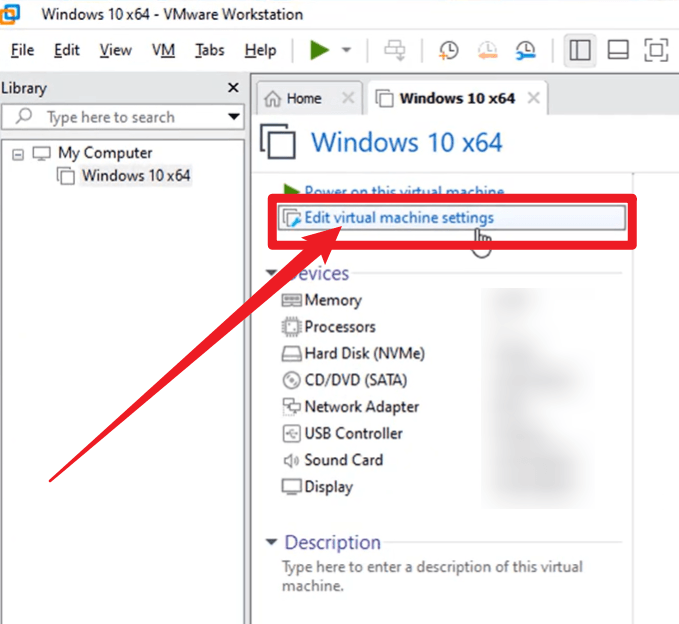Click Power on this virtual machine link

pyautogui.click(x=404, y=191)
